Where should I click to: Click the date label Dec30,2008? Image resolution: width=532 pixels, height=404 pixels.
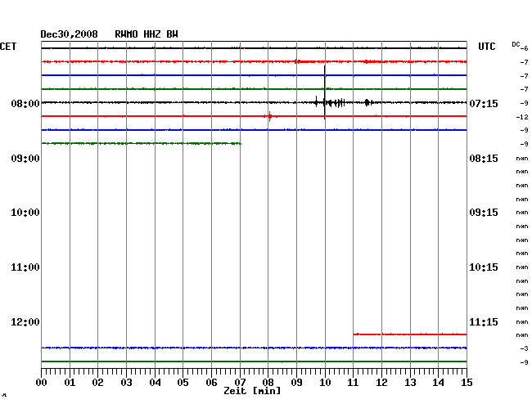[x=70, y=34]
